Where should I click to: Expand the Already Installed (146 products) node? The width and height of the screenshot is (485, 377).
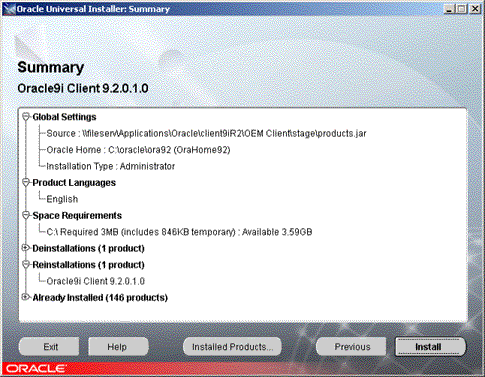pyautogui.click(x=25, y=297)
